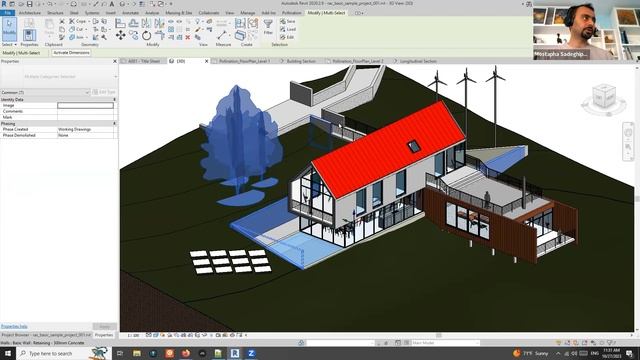Screen dimensions: 640x360
Task: Open Zoom from the taskbar
Action: pos(251,353)
